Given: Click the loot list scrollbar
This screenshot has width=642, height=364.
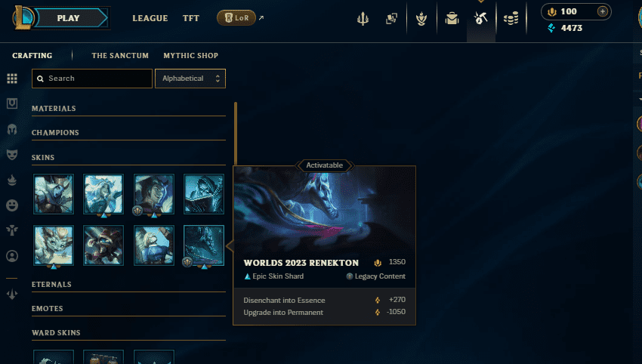Looking at the screenshot, I should [x=236, y=133].
